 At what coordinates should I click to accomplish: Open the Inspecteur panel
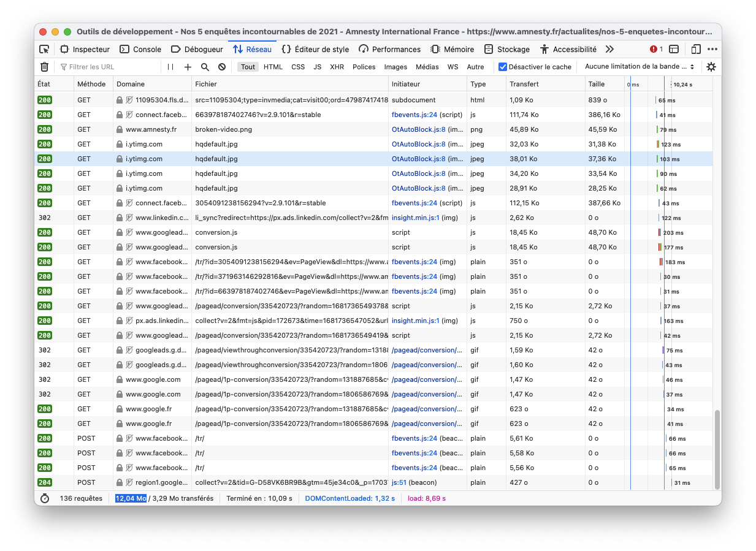85,49
